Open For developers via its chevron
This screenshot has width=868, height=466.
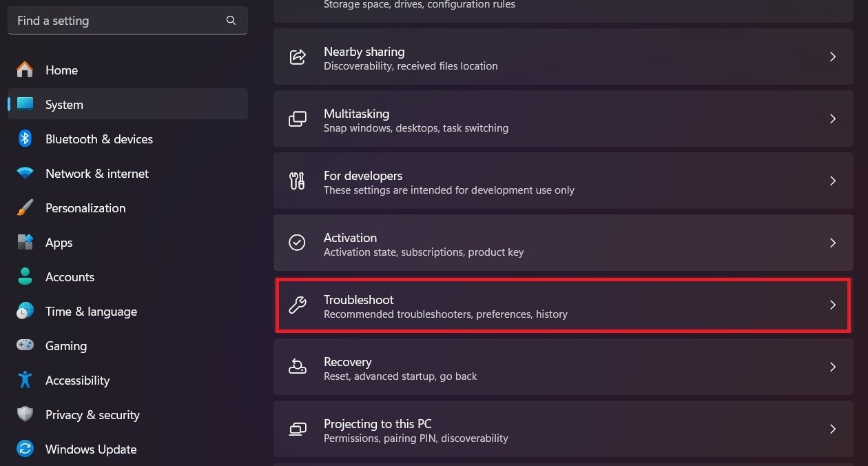833,181
